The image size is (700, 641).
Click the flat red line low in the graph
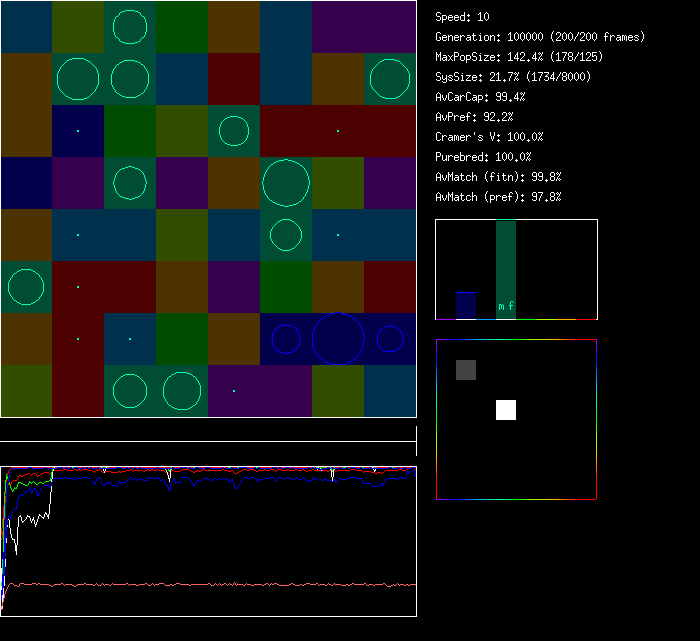tap(210, 584)
